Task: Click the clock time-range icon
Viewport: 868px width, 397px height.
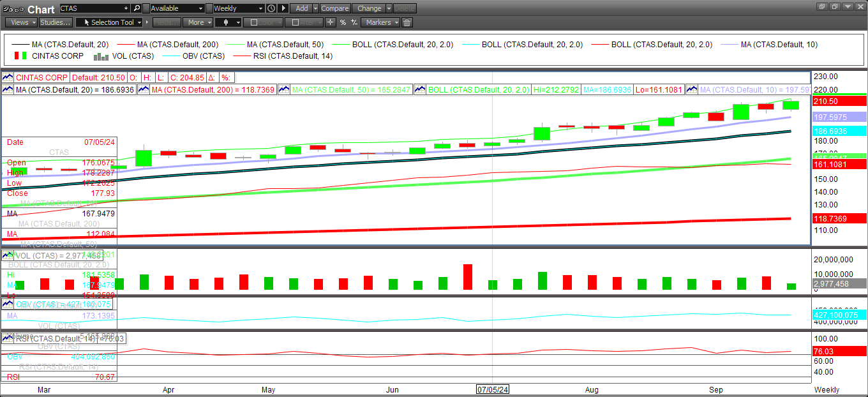Action: pyautogui.click(x=271, y=8)
